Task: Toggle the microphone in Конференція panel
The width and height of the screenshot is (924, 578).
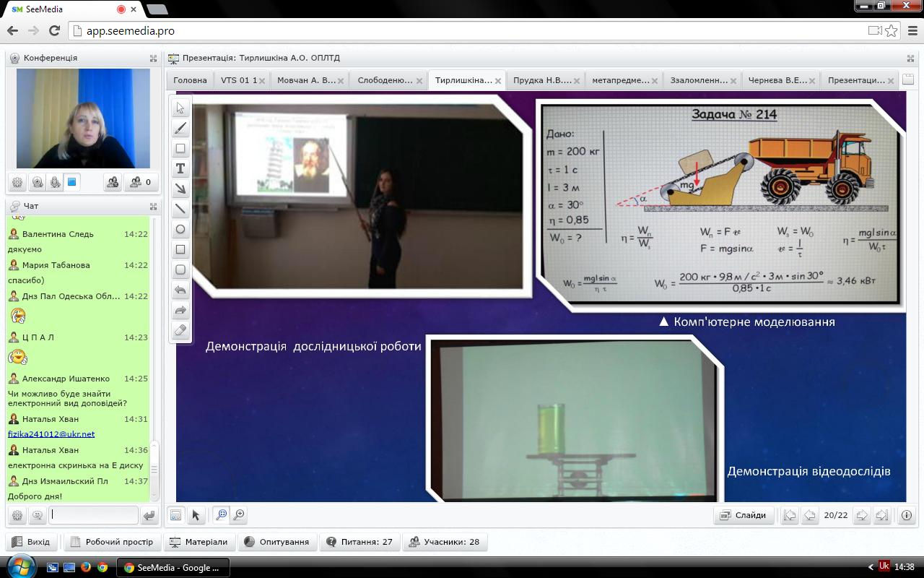Action: pyautogui.click(x=55, y=183)
